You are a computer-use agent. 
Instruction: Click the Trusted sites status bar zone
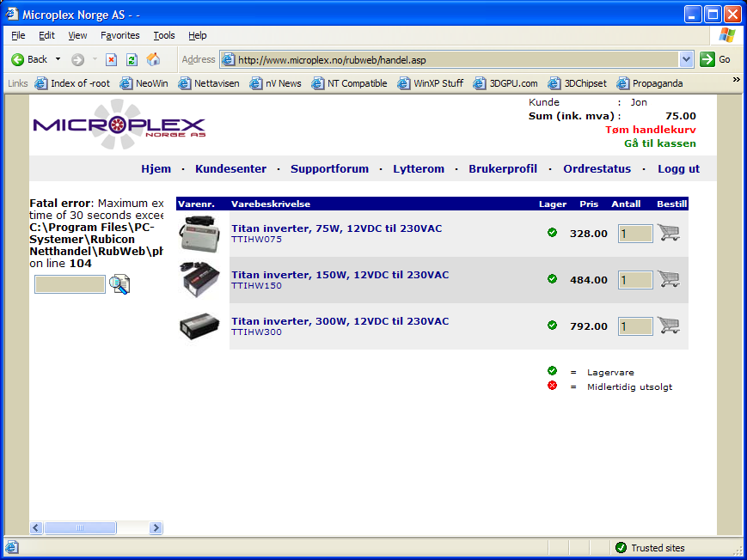click(650, 548)
